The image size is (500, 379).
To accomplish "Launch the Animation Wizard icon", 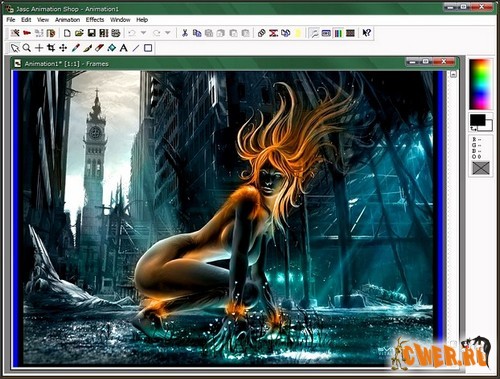I will [x=15, y=33].
